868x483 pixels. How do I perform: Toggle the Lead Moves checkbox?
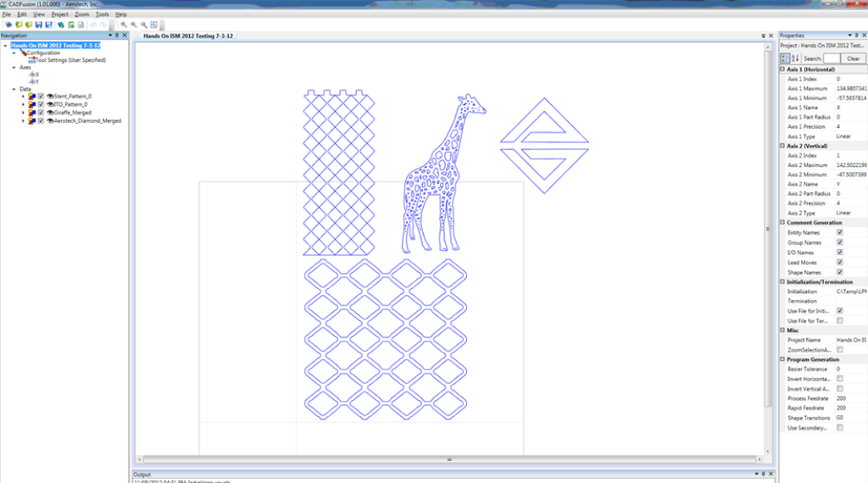[840, 262]
